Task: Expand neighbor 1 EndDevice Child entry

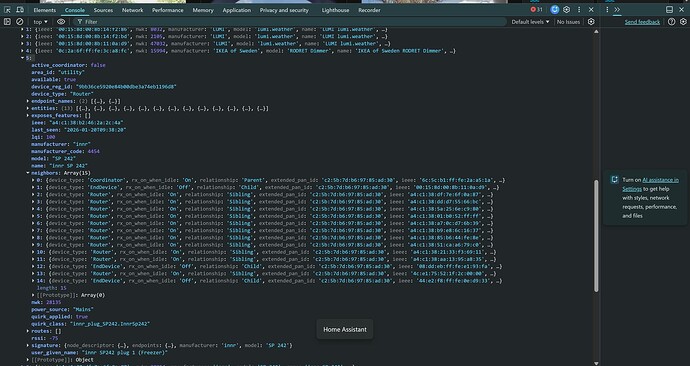Action: [x=33, y=187]
